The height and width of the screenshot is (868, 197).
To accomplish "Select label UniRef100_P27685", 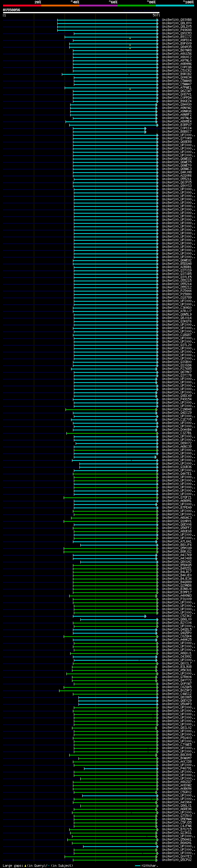I will (177, 369).
